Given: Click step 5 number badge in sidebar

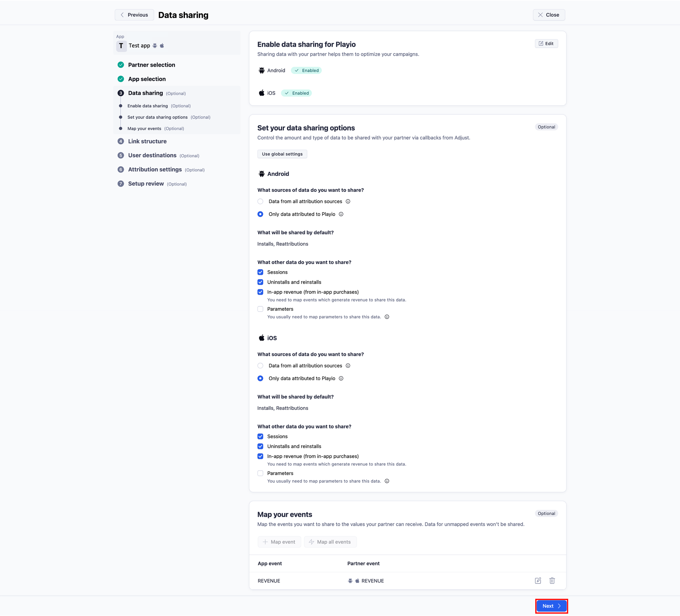Looking at the screenshot, I should coord(121,155).
